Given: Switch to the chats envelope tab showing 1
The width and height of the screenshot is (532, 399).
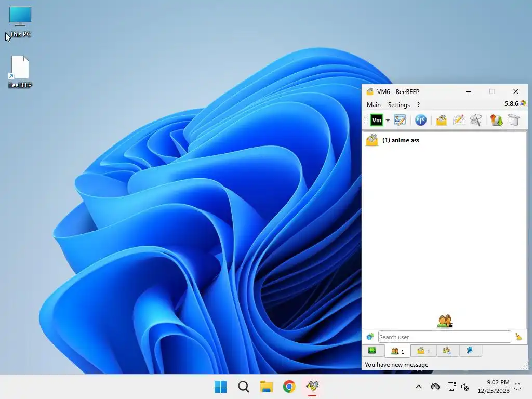Looking at the screenshot, I should coord(423,351).
